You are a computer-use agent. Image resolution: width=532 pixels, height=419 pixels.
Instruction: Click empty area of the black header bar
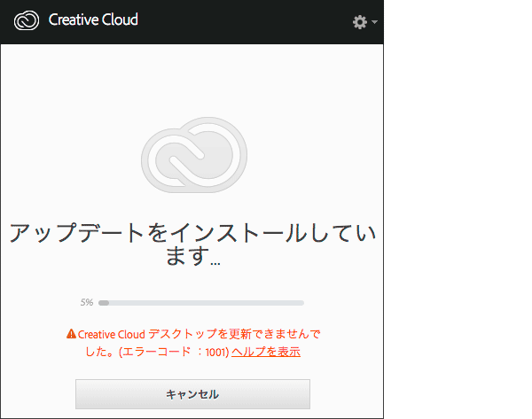[x=248, y=22]
